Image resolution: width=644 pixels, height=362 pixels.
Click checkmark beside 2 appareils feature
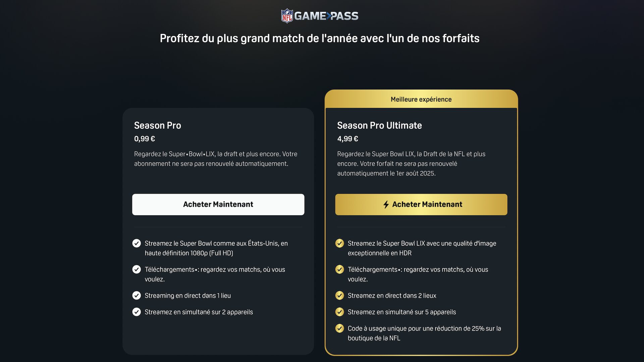(x=137, y=312)
